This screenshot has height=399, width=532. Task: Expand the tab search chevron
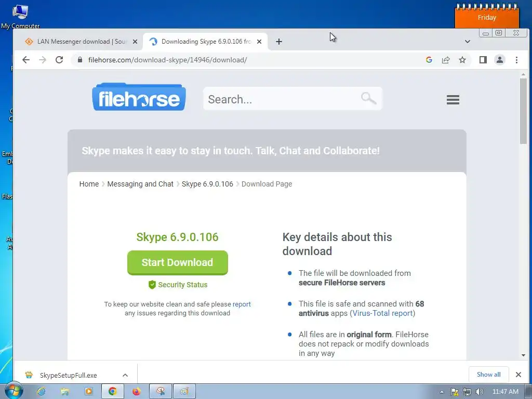coord(467,42)
